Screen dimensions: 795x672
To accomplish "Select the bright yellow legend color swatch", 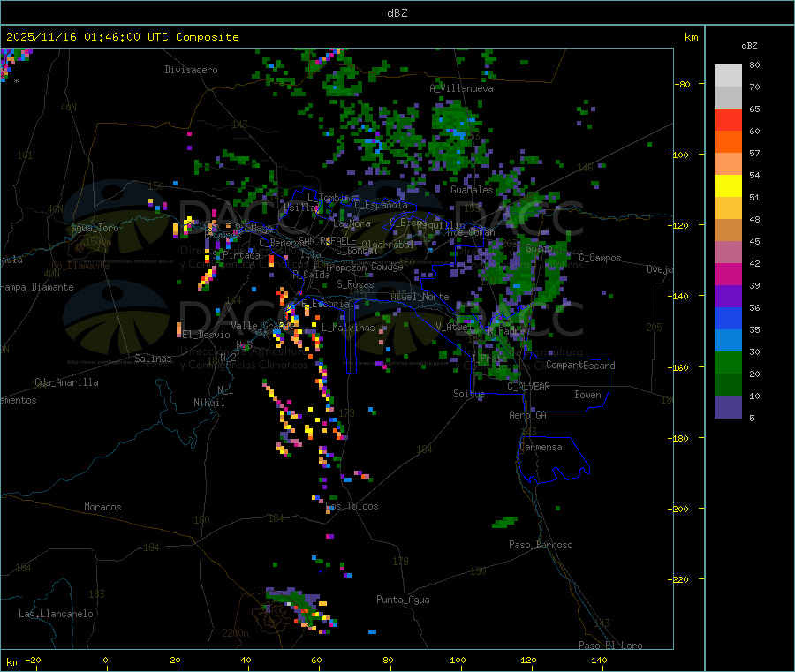I will coord(728,185).
